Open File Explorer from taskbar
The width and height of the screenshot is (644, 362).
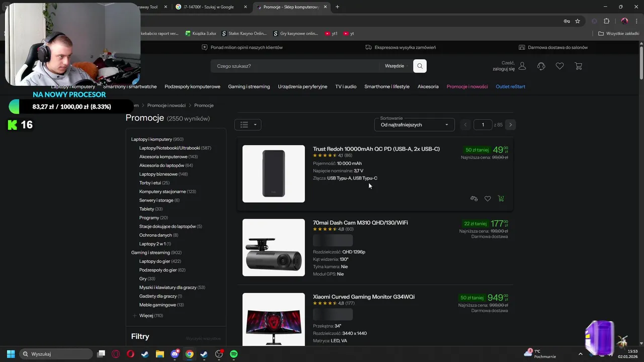(x=160, y=354)
